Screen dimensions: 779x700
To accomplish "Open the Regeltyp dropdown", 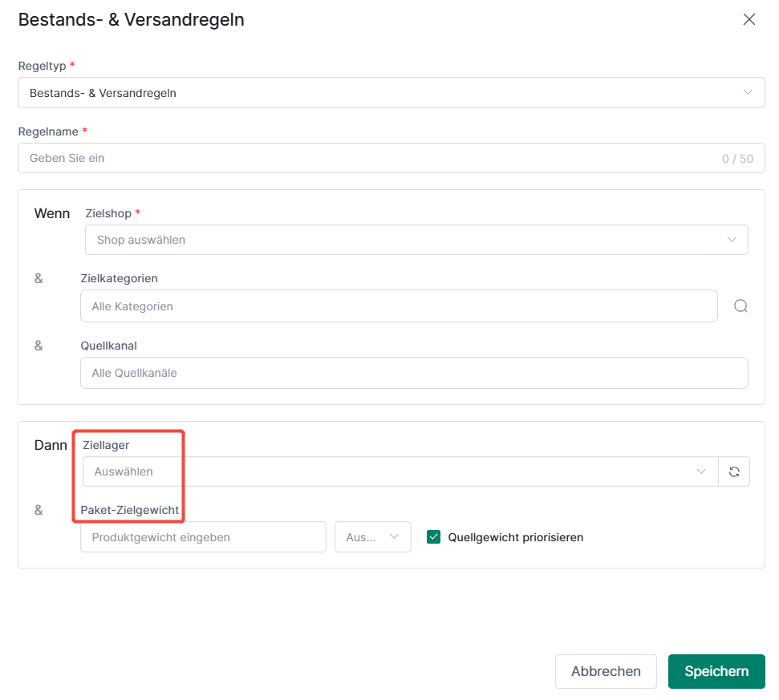I will (x=391, y=93).
